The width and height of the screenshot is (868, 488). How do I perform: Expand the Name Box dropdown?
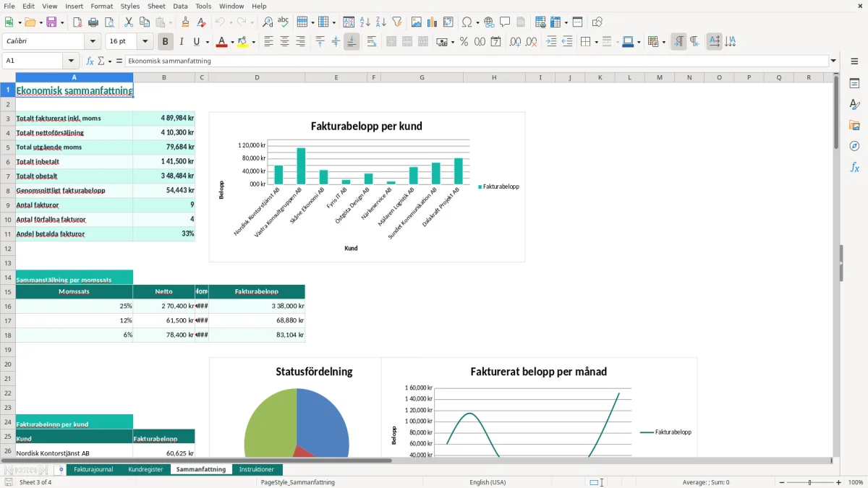71,61
